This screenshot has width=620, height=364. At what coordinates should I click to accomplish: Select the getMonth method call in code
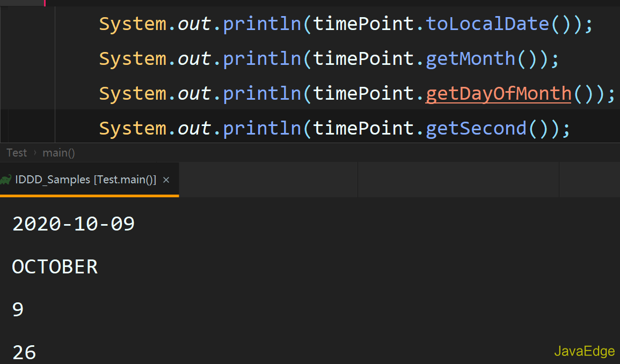[470, 58]
